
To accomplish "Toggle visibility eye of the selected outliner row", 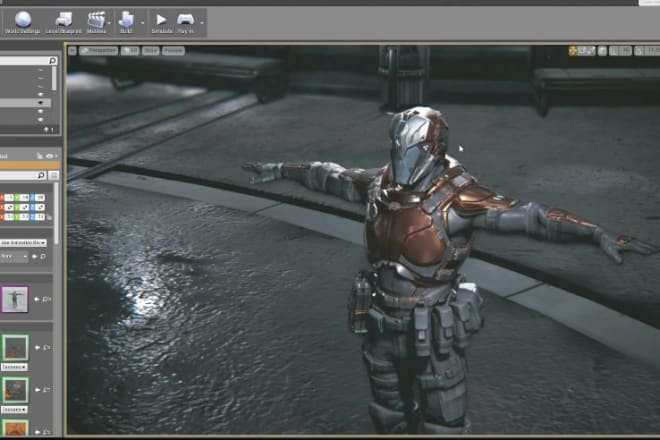I will tap(41, 103).
